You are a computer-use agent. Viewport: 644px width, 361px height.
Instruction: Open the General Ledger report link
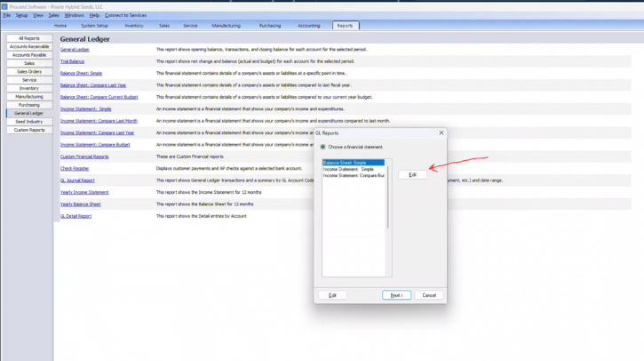pos(75,49)
